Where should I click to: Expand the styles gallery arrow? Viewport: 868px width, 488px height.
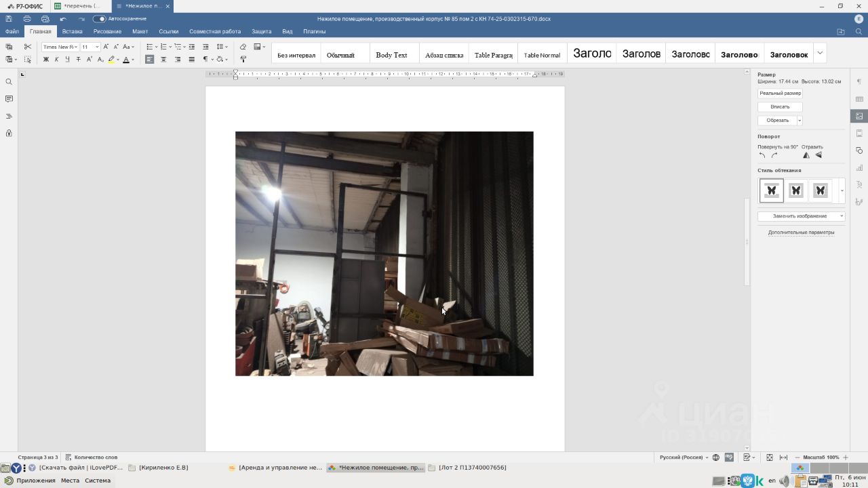click(819, 54)
